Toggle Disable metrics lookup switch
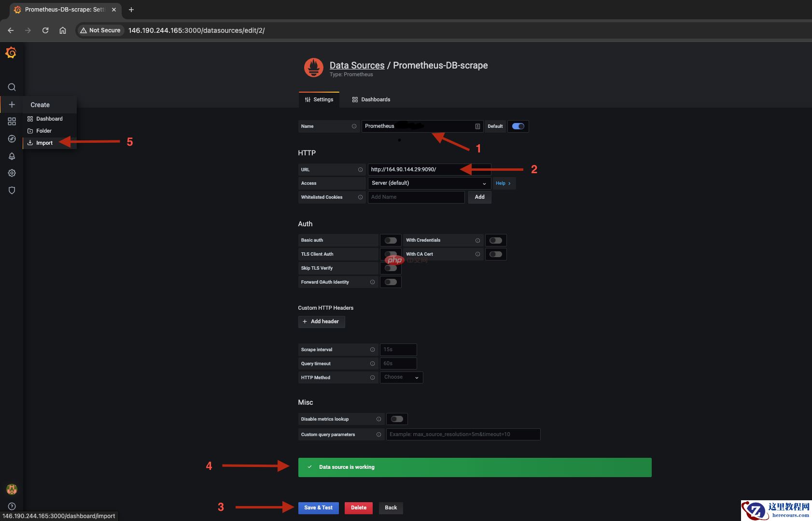This screenshot has height=521, width=812. (x=397, y=419)
